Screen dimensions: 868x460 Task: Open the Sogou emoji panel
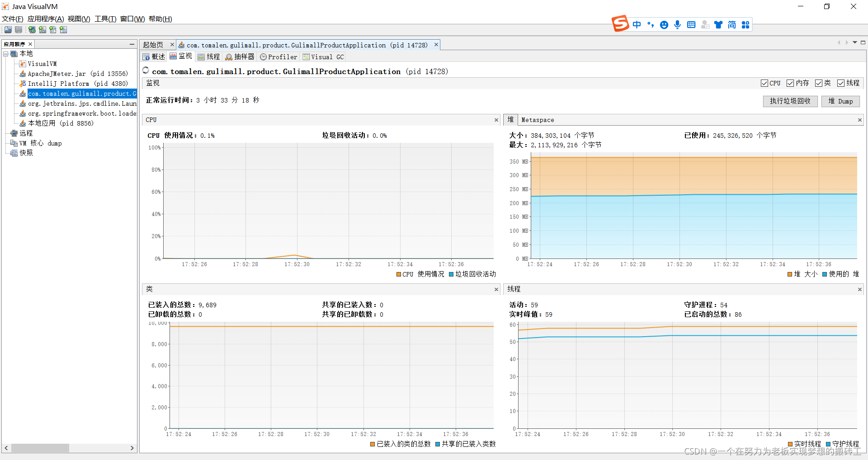pyautogui.click(x=664, y=25)
